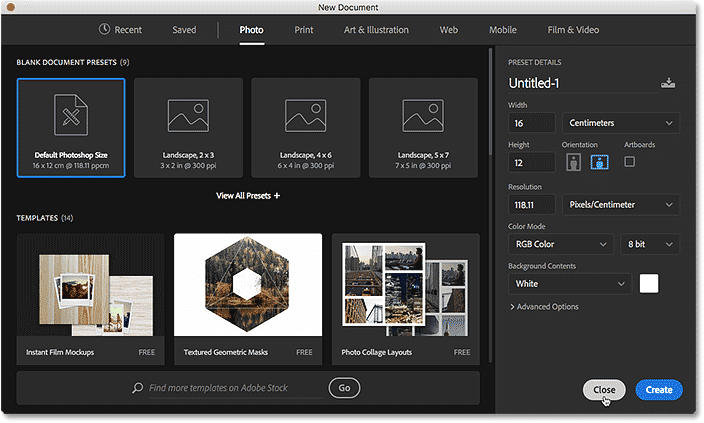Viewport: 704px width, 423px height.
Task: Open the RGB Color mode dropdown
Action: click(x=561, y=244)
